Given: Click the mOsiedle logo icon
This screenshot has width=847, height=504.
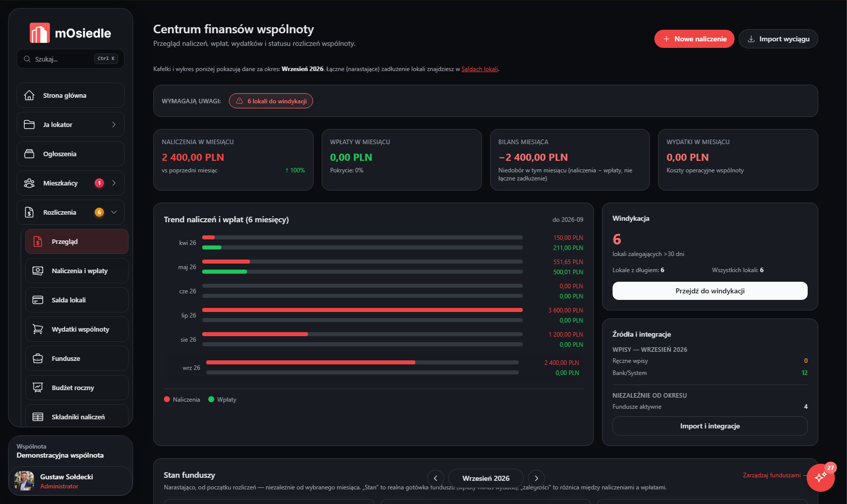Looking at the screenshot, I should 40,33.
